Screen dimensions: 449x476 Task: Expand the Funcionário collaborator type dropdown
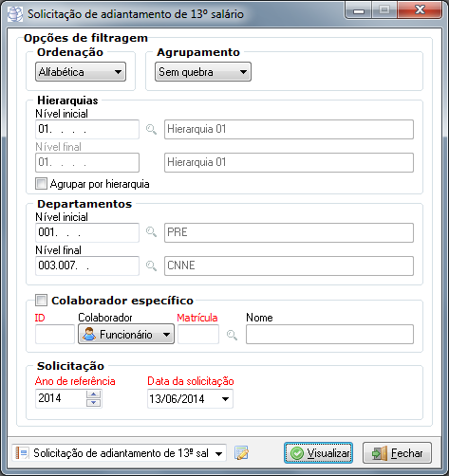coord(126,334)
